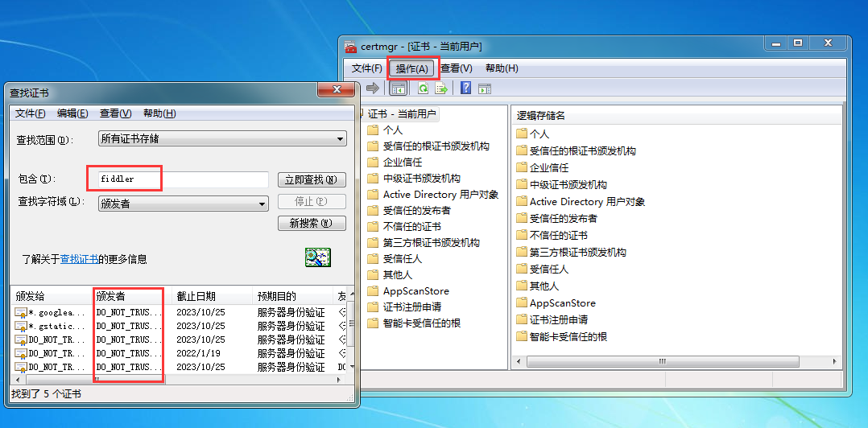Click folder icon of 不信任的证书 in console tree
The width and height of the screenshot is (868, 428).
point(373,227)
